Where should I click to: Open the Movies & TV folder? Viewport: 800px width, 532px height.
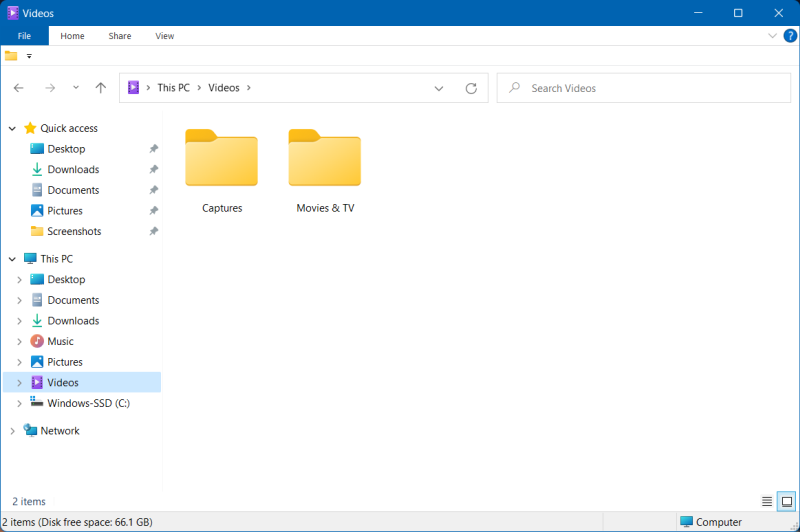tap(325, 168)
